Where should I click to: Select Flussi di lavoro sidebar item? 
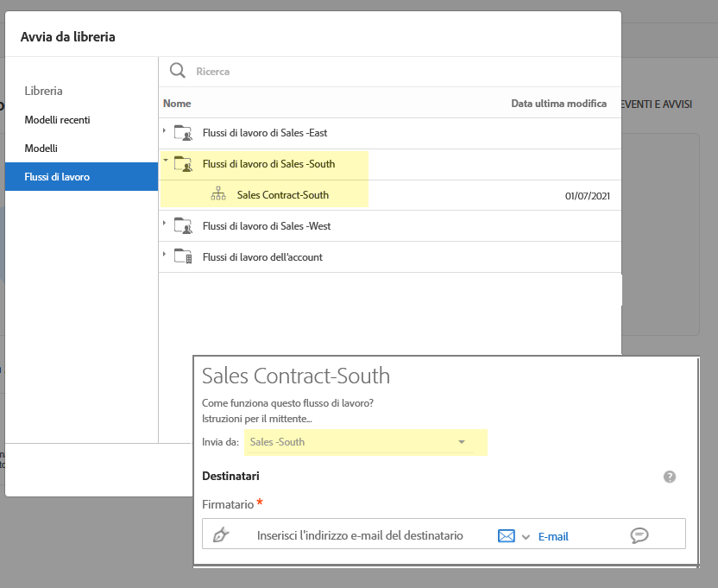pos(57,177)
